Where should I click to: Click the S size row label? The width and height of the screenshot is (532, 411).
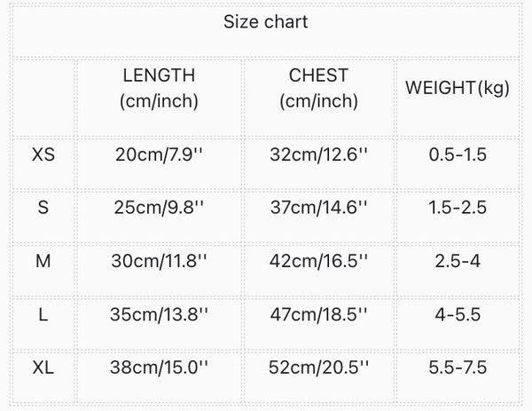click(43, 208)
